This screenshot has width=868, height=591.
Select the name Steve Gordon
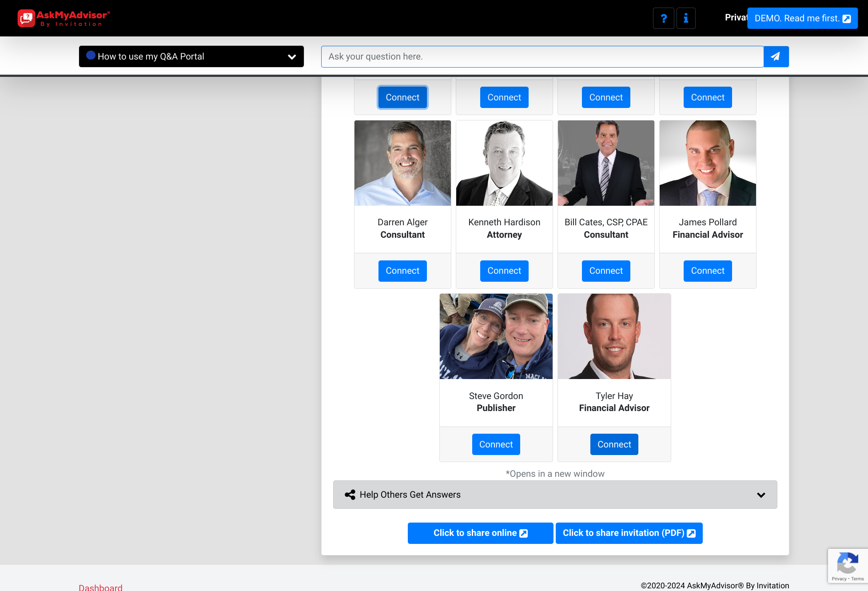496,395
